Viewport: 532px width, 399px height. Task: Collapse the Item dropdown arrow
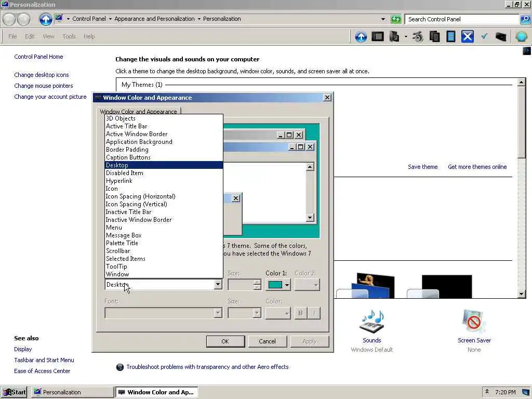[218, 284]
